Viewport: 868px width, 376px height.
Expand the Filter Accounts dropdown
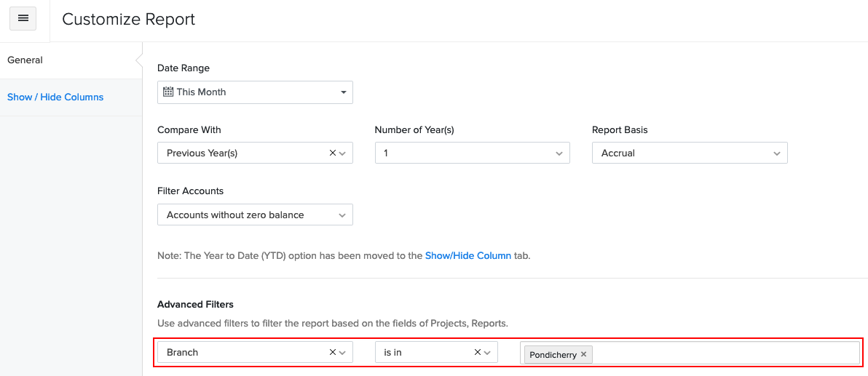[342, 215]
